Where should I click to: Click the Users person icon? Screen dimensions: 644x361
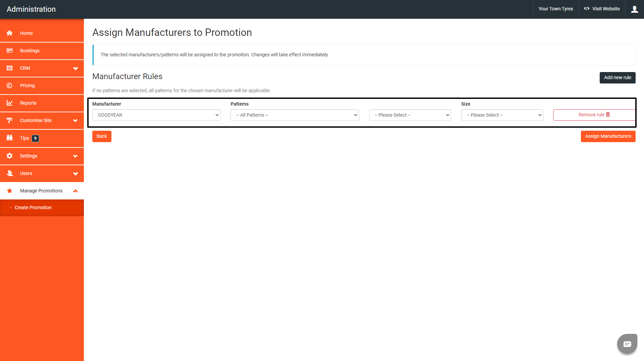click(x=9, y=173)
